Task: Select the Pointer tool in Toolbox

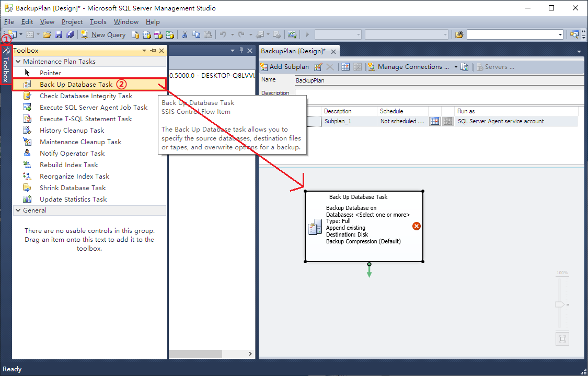Action: point(89,73)
